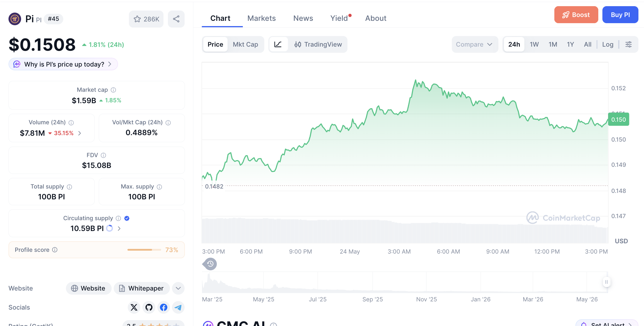Expand Volume (24h) details chevron
This screenshot has width=644, height=326.
80,133
